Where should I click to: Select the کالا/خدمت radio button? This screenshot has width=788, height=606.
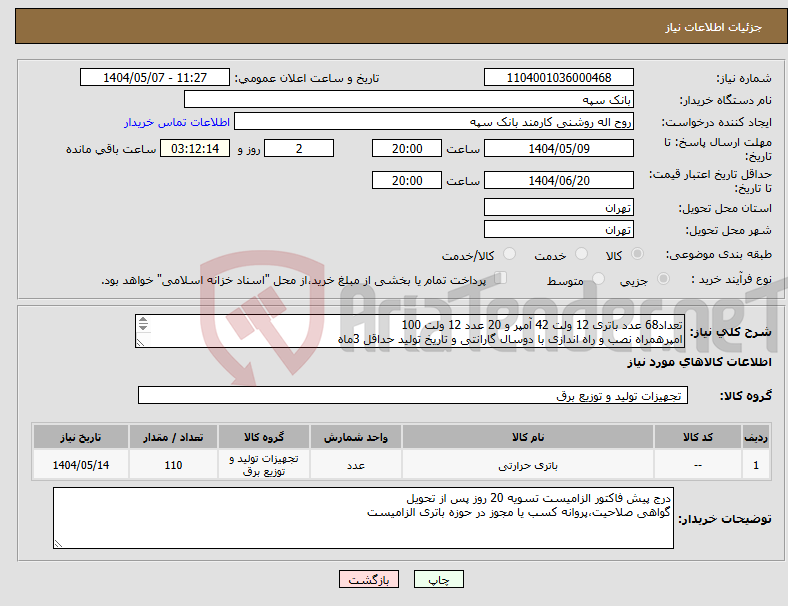[510, 254]
